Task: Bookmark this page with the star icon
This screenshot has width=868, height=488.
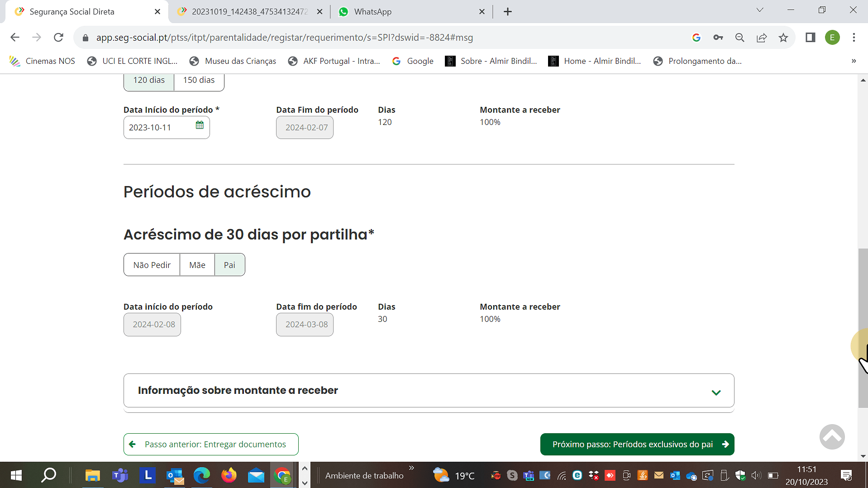Action: 783,38
